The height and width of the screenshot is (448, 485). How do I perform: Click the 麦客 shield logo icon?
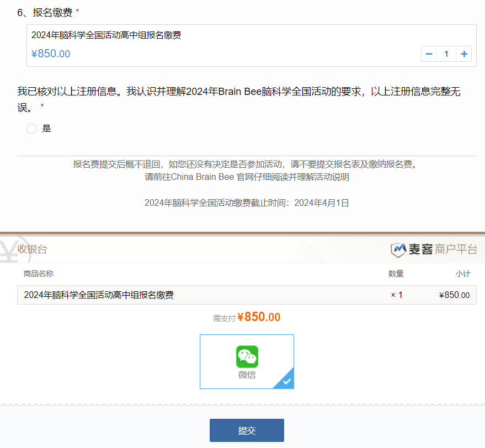pyautogui.click(x=398, y=250)
